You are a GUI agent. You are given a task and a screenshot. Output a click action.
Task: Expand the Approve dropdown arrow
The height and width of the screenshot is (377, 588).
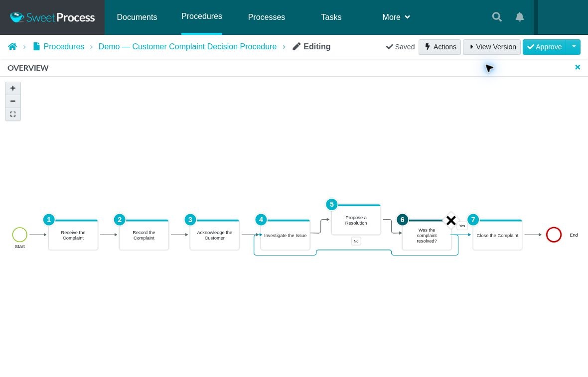tap(574, 47)
